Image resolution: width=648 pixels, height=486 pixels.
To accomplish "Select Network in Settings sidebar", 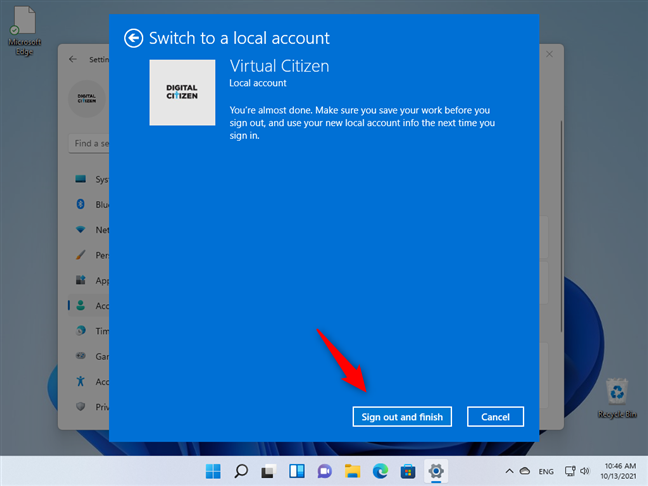I will (88, 230).
